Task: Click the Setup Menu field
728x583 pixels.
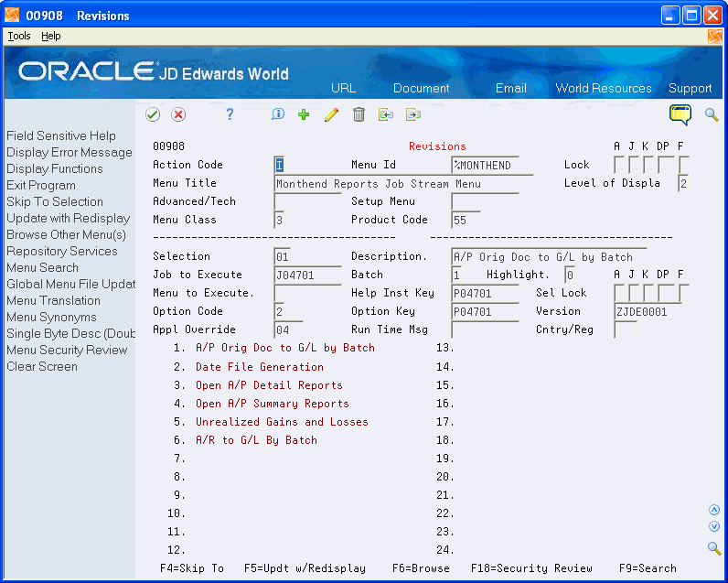Action: pyautogui.click(x=485, y=201)
